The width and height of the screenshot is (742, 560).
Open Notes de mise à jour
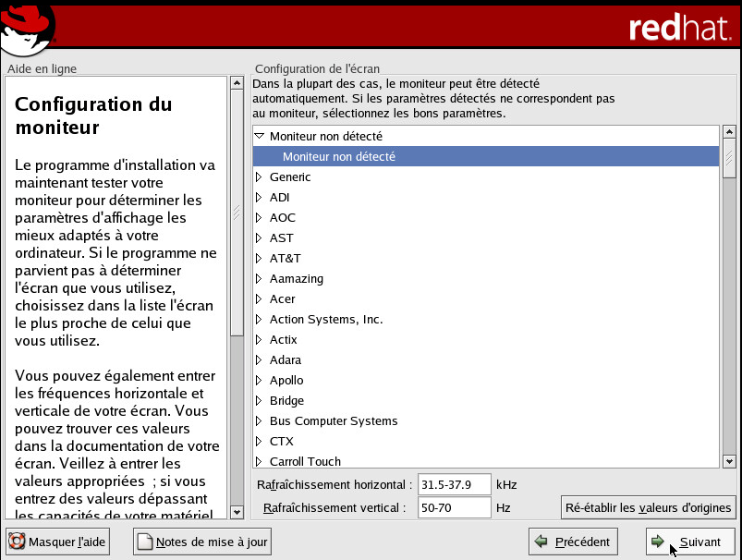pyautogui.click(x=202, y=542)
